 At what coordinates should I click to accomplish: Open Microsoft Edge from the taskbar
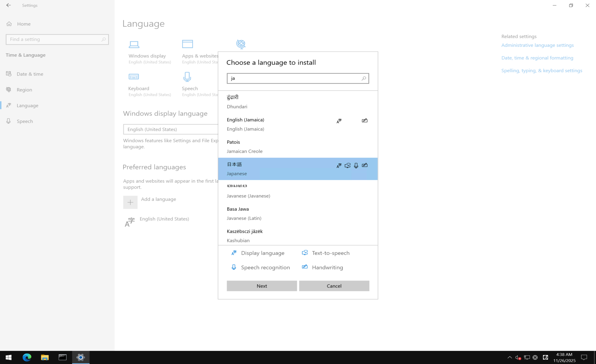[x=27, y=358]
